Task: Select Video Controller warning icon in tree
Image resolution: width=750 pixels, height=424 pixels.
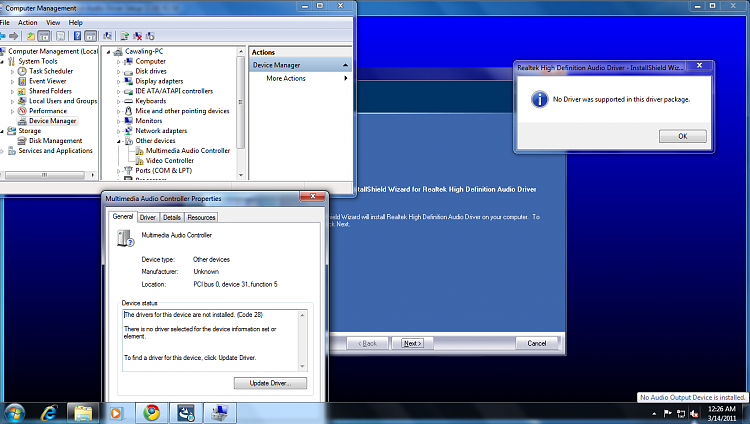Action: click(x=139, y=161)
